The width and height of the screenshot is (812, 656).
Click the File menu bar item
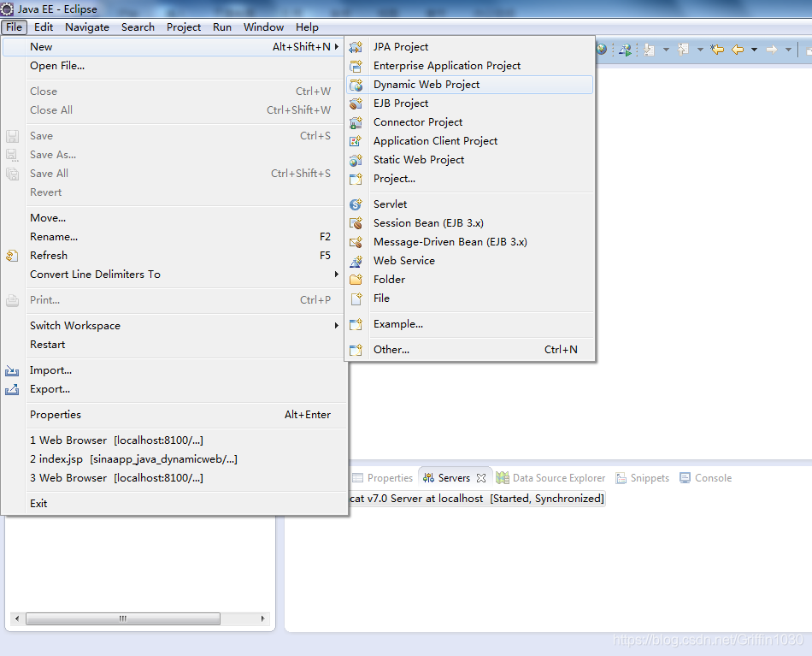(14, 27)
